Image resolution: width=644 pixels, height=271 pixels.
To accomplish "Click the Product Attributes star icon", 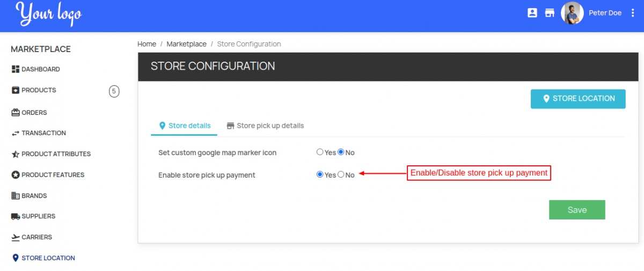I will (16, 154).
